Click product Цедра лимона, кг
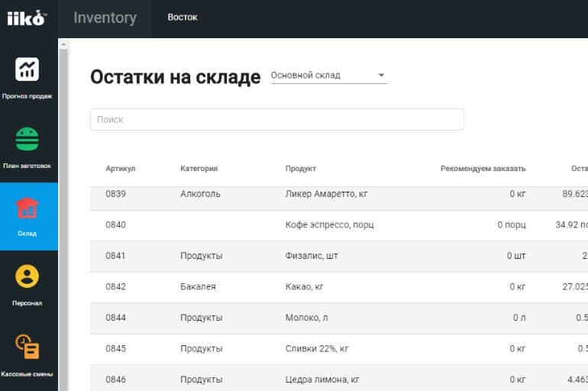588x391 pixels. coord(322,380)
